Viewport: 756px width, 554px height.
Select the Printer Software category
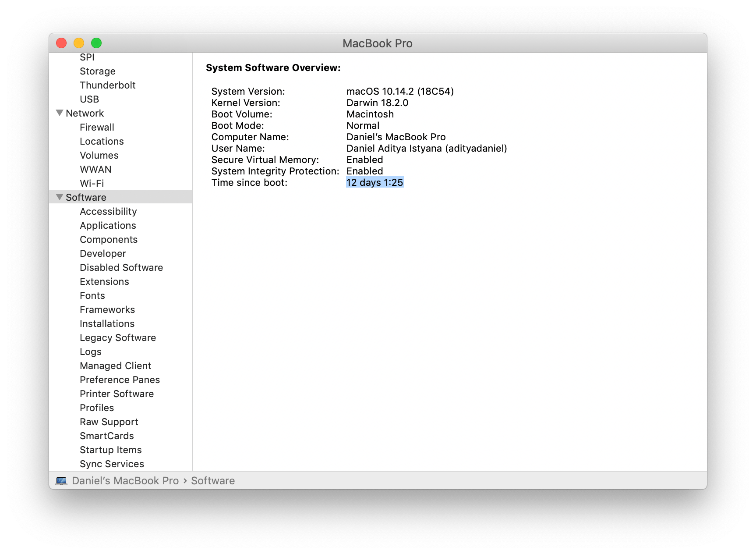coord(117,394)
